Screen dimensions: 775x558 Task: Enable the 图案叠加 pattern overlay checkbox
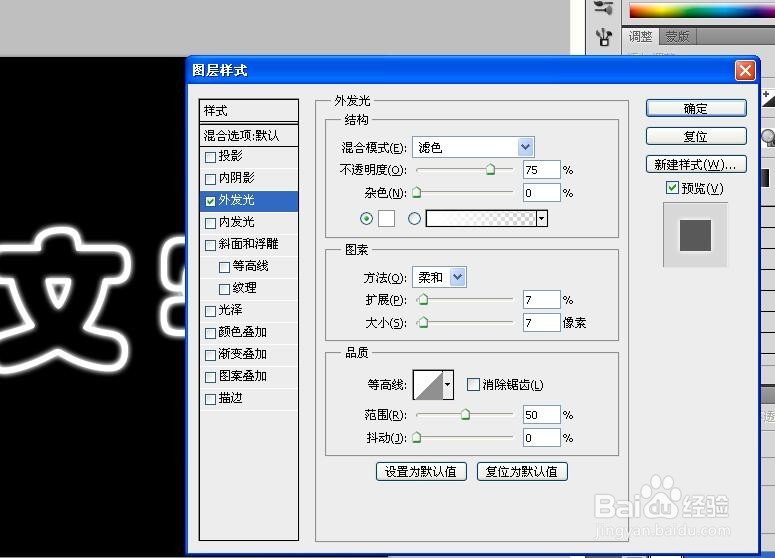(211, 377)
